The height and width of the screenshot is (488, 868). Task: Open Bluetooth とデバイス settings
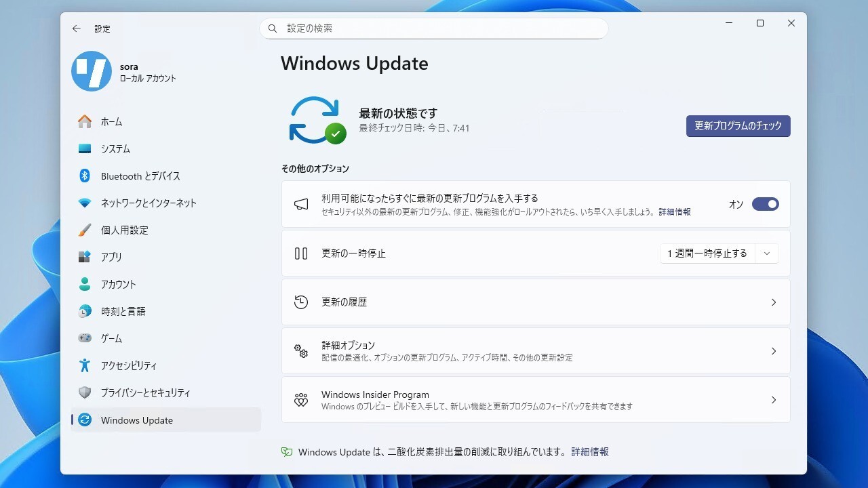pyautogui.click(x=165, y=176)
